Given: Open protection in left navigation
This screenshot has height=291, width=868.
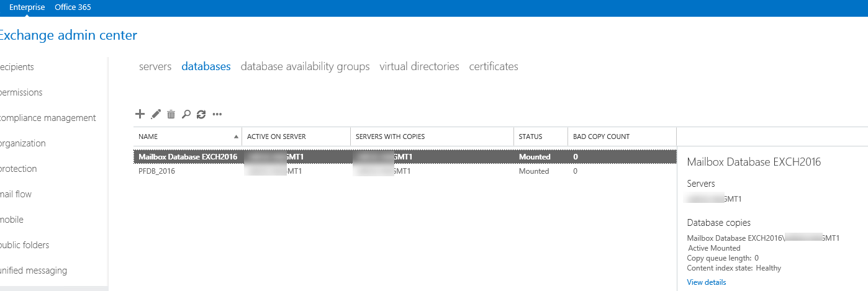Looking at the screenshot, I should point(19,169).
